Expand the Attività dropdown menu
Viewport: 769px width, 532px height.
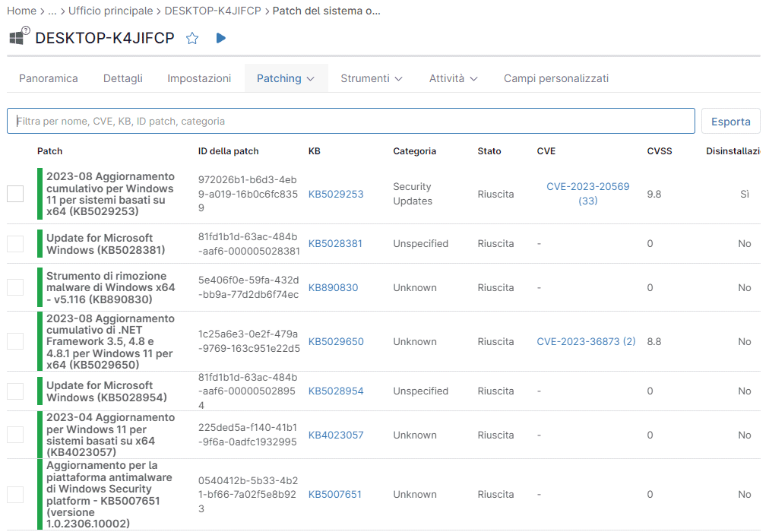[453, 78]
